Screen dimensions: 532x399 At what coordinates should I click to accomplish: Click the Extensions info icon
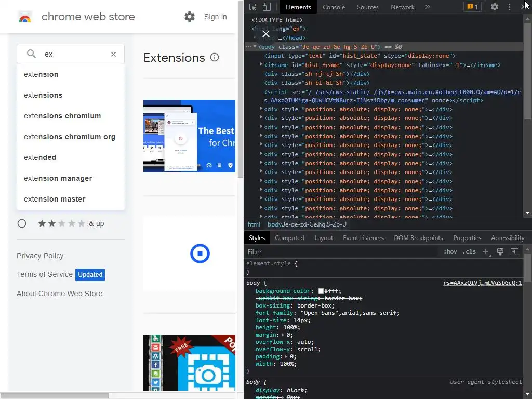click(x=215, y=57)
